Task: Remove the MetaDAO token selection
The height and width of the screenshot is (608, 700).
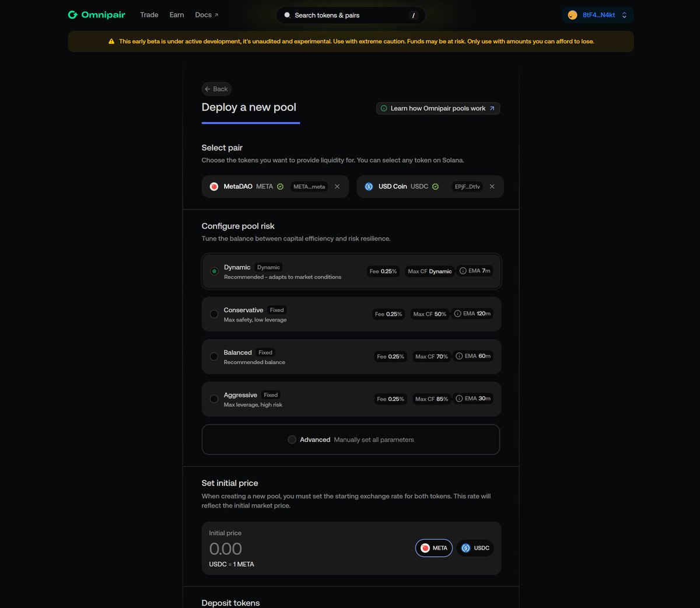Action: pos(337,187)
